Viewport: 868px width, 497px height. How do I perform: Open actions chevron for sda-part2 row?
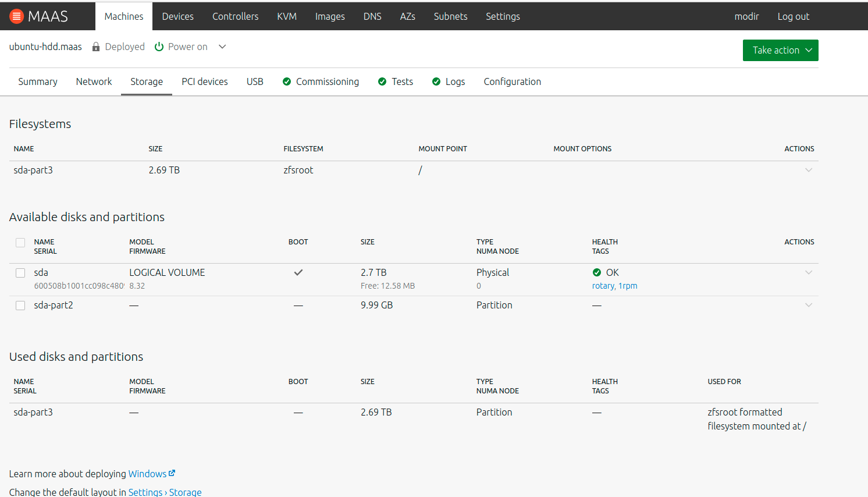(x=808, y=305)
